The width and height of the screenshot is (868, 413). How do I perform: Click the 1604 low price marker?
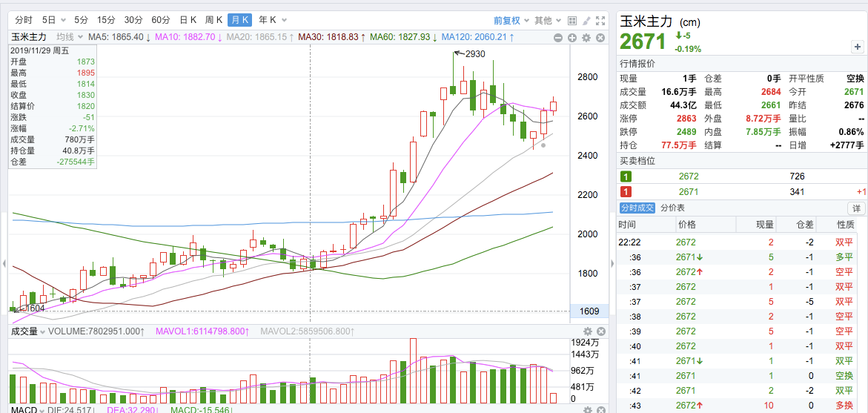tap(35, 308)
